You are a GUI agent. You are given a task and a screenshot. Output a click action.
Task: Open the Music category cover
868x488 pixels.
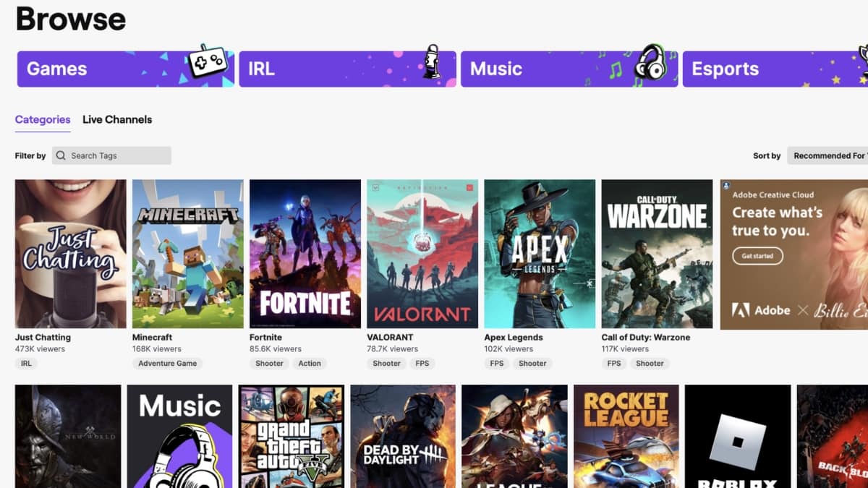(179, 436)
